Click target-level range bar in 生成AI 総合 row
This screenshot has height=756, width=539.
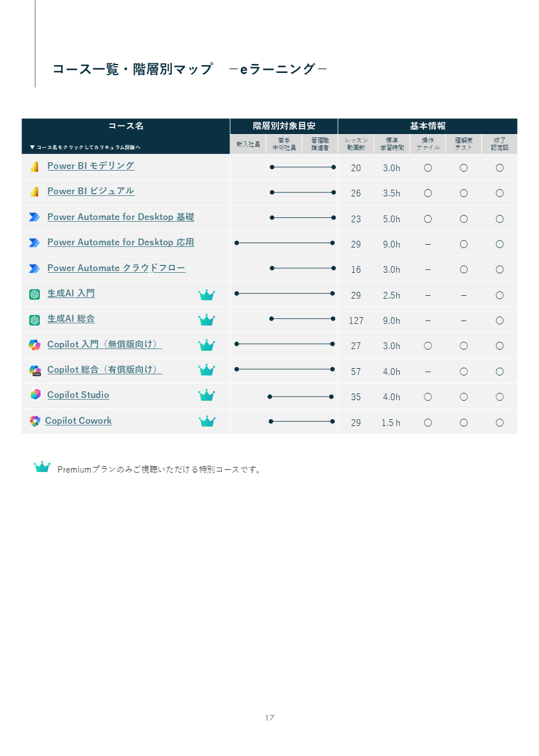pos(302,319)
